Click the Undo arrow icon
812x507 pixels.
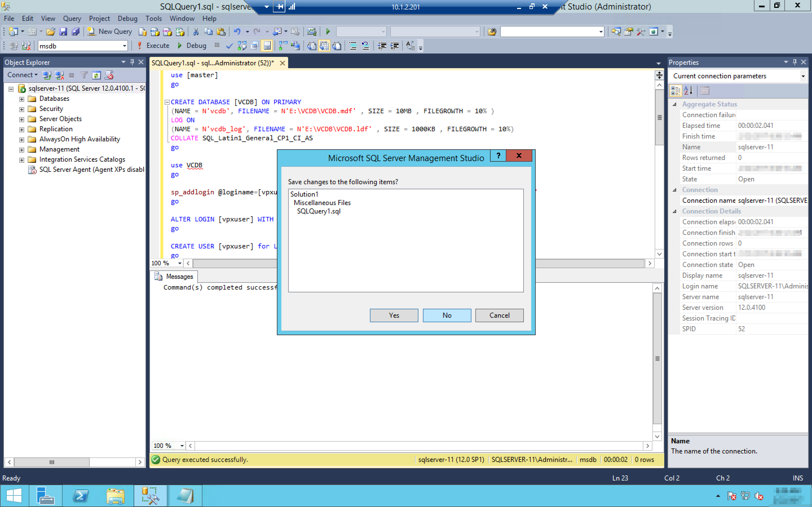coord(237,32)
